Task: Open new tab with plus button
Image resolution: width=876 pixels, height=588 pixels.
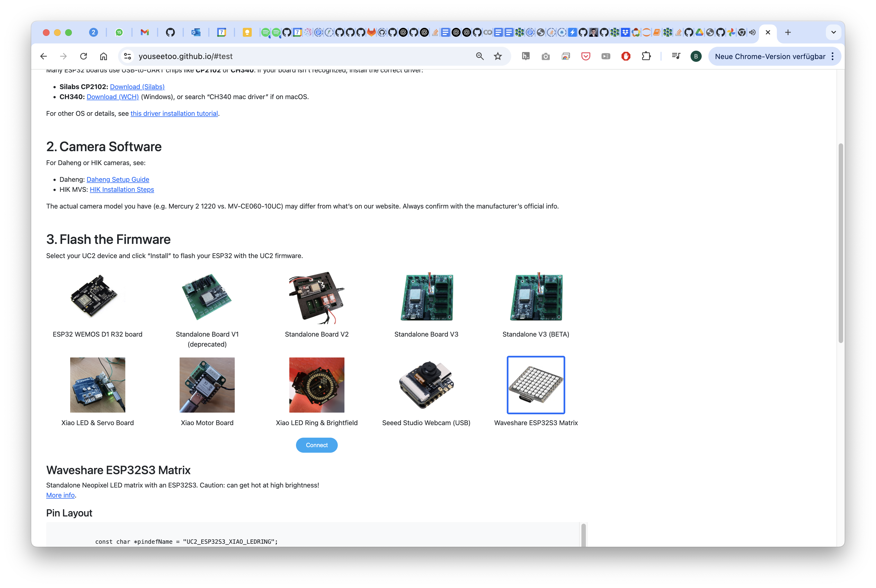Action: pyautogui.click(x=788, y=32)
